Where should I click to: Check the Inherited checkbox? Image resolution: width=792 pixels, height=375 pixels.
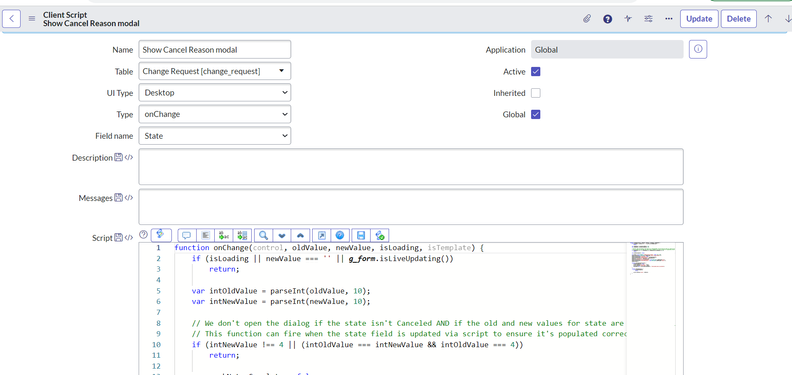536,93
